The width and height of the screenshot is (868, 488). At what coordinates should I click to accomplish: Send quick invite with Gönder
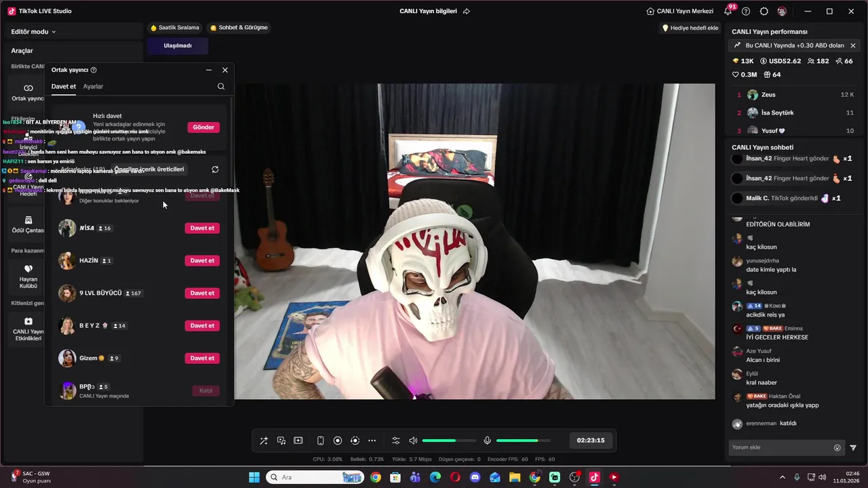point(203,127)
